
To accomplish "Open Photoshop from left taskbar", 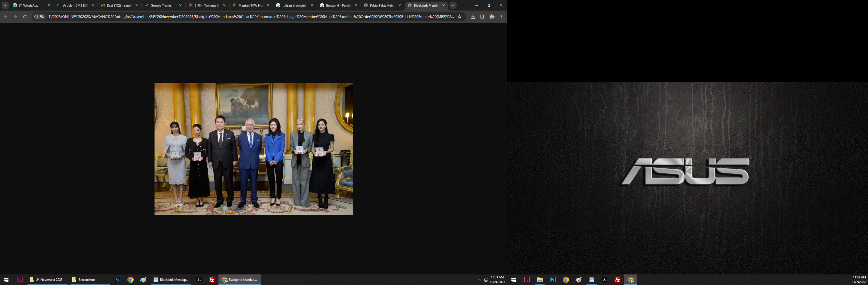I will pos(117,280).
